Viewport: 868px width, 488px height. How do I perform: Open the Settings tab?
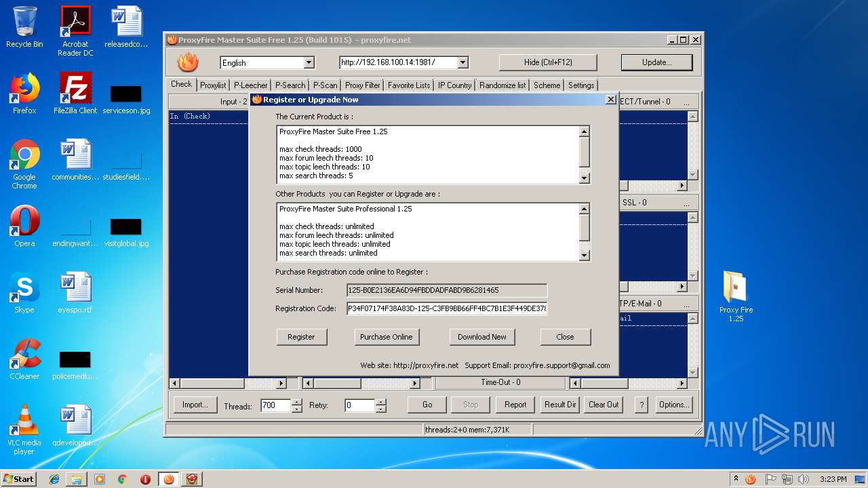(581, 85)
